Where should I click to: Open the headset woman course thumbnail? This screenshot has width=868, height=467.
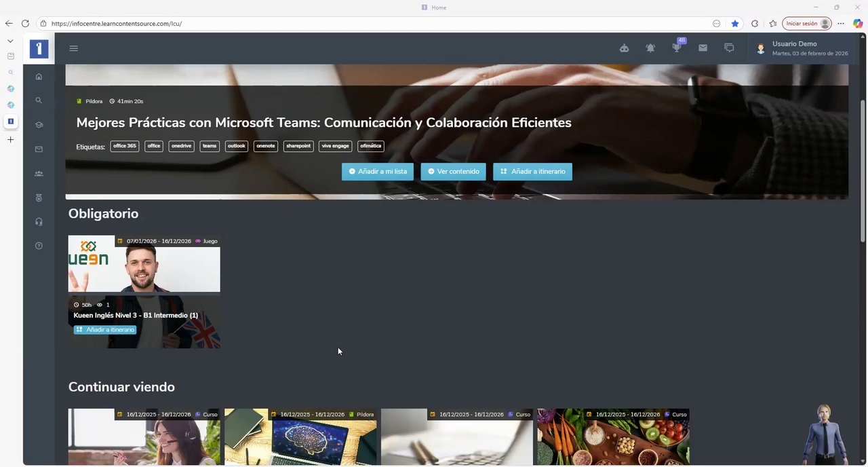144,437
